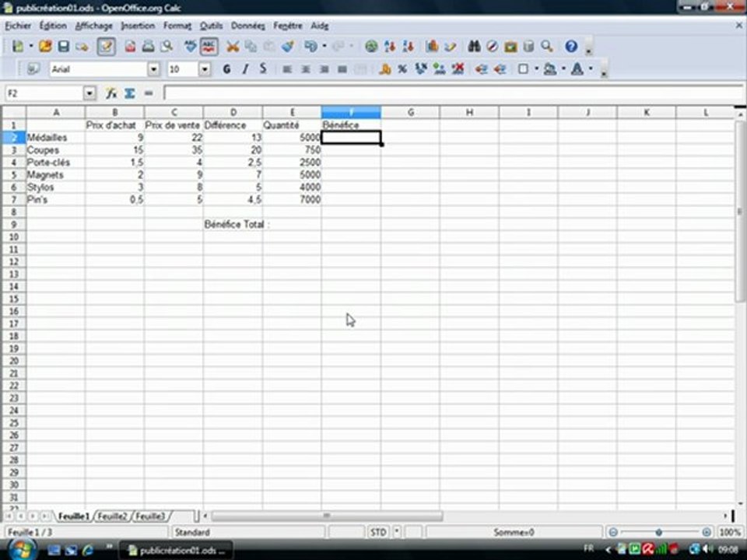Open Function Wizard fx icon
The image size is (747, 560).
(x=111, y=93)
